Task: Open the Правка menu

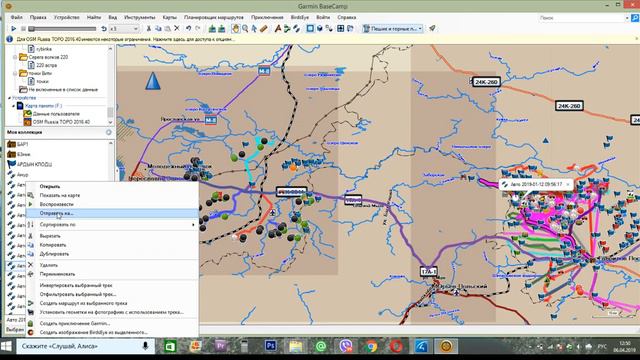Action: 38,18
